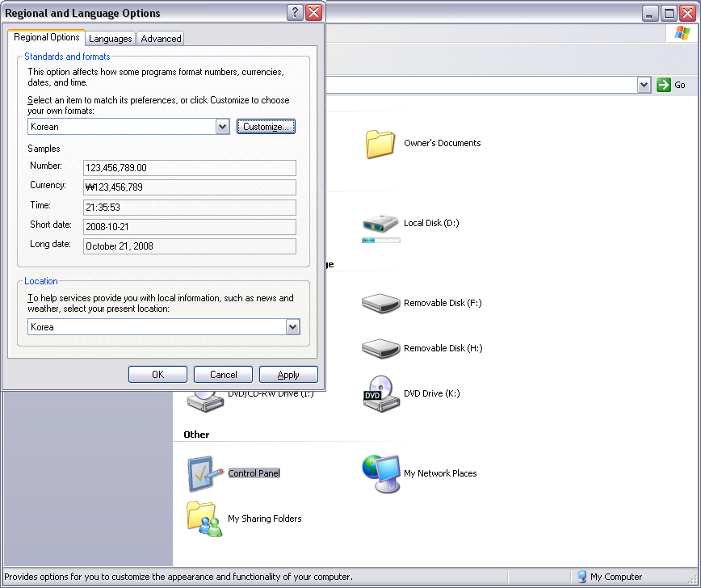Select the Removable Disk (F:) icon
Viewport: 701px width, 588px height.
pos(380,304)
